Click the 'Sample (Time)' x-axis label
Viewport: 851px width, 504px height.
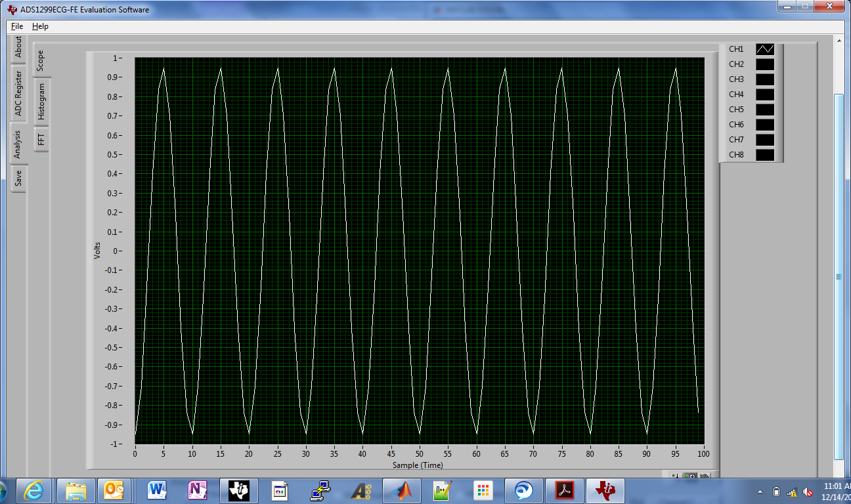click(418, 465)
